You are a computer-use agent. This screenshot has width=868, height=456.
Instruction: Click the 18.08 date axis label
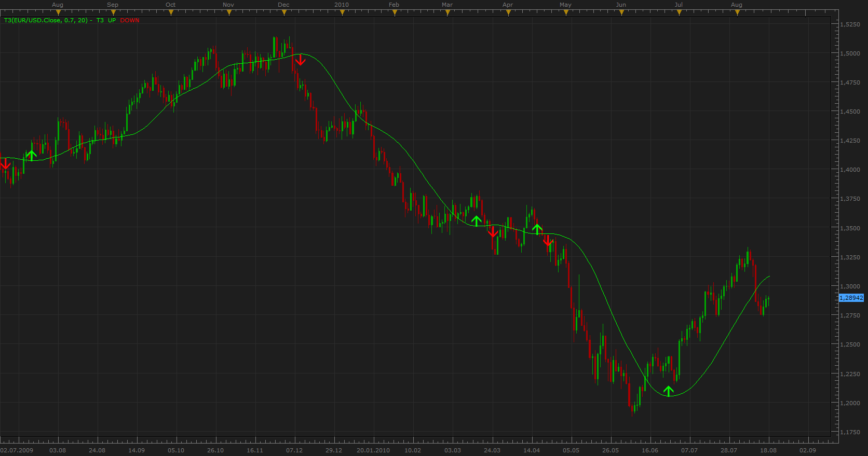[x=768, y=450]
